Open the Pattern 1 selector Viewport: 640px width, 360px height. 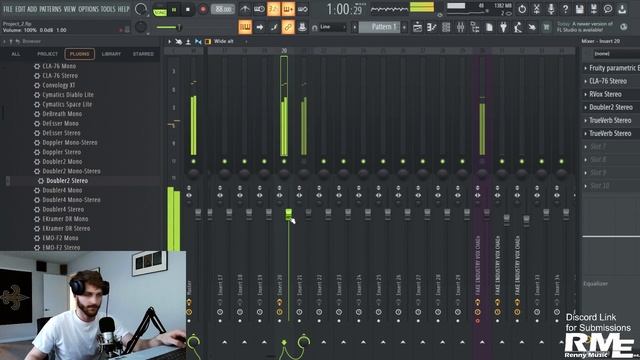380,27
